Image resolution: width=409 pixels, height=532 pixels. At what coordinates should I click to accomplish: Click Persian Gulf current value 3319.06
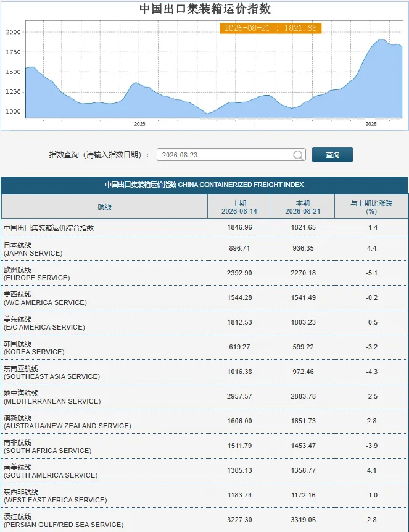pos(303,520)
